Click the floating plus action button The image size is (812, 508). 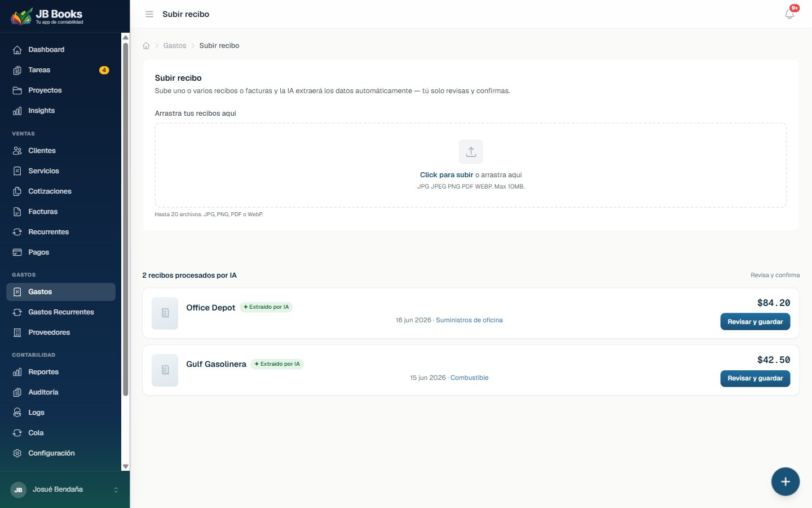(x=785, y=481)
